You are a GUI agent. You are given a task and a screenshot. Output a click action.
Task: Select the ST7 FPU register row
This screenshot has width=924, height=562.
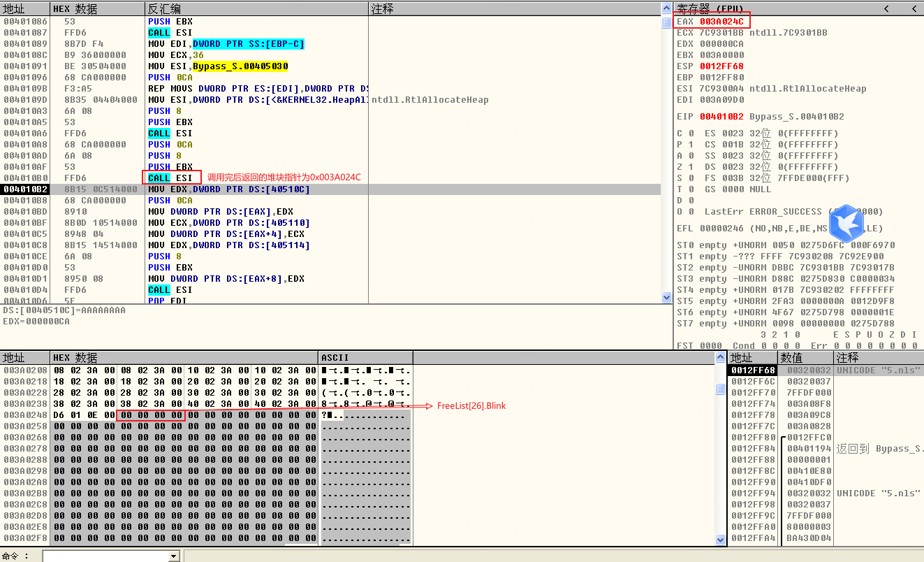(786, 323)
